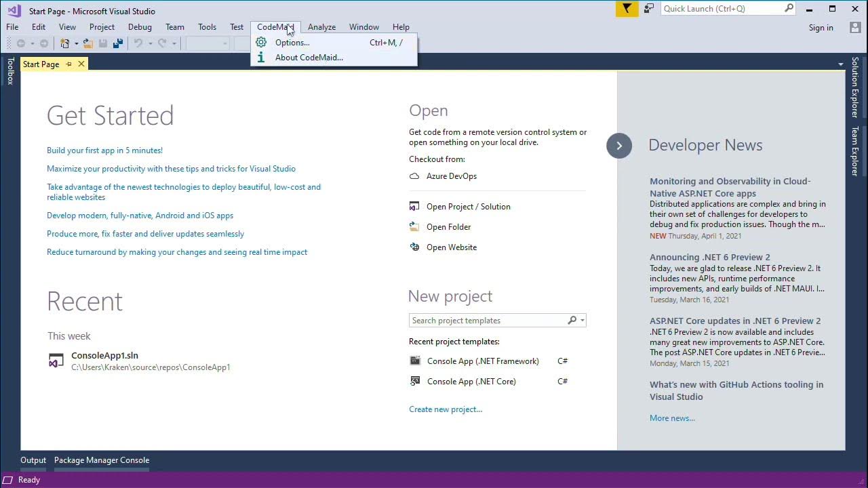Click the Navigate Backward toolbar arrow

(21, 43)
